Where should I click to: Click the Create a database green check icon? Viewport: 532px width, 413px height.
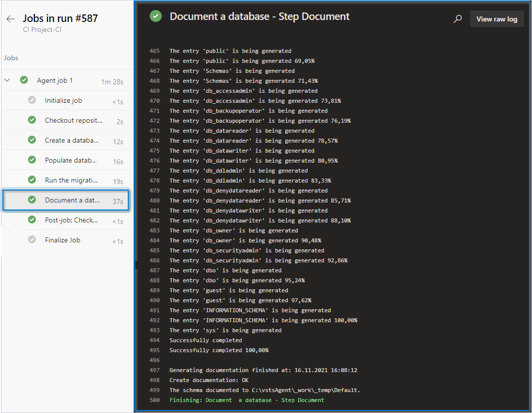pos(32,140)
